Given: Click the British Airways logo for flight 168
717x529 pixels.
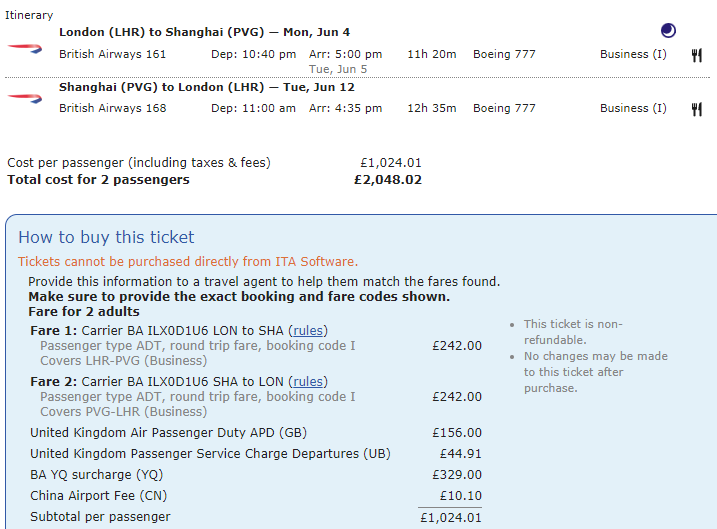Looking at the screenshot, I should 24,99.
